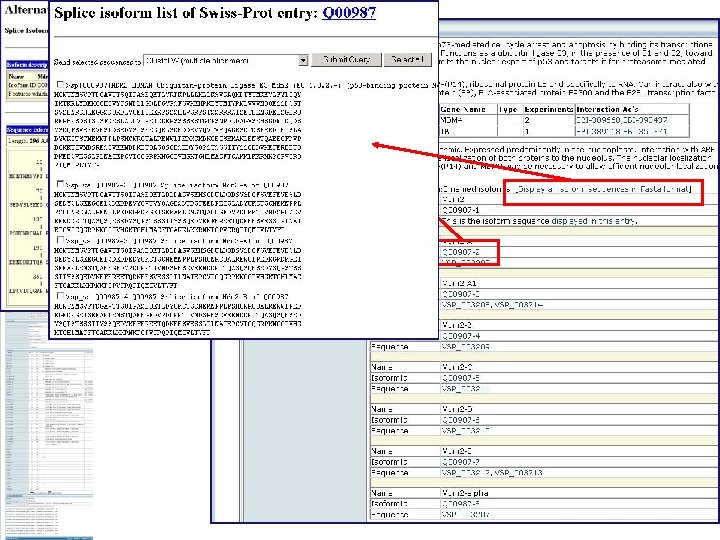Click Display all isoform sequences in Fasta format

[x=603, y=189]
